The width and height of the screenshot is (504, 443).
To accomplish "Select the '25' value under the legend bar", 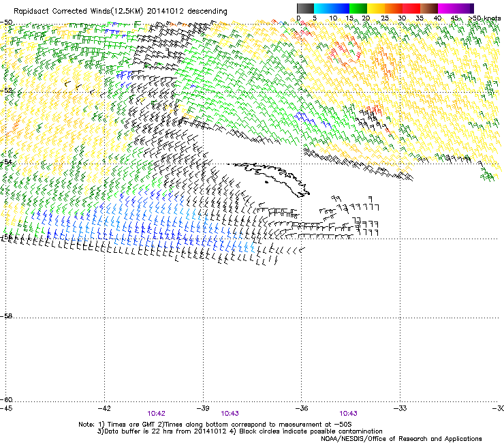I will coord(385,18).
